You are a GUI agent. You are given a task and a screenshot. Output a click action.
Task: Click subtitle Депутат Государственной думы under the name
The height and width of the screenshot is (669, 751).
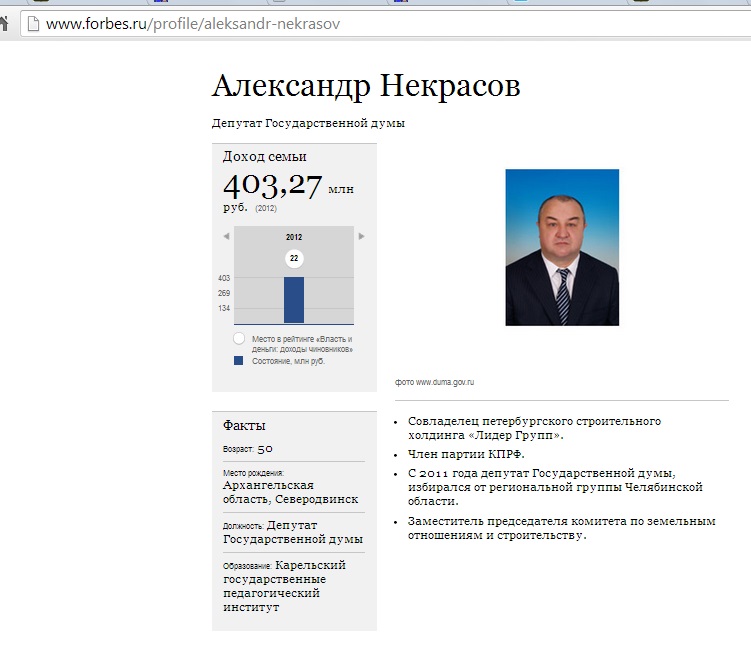pos(308,124)
